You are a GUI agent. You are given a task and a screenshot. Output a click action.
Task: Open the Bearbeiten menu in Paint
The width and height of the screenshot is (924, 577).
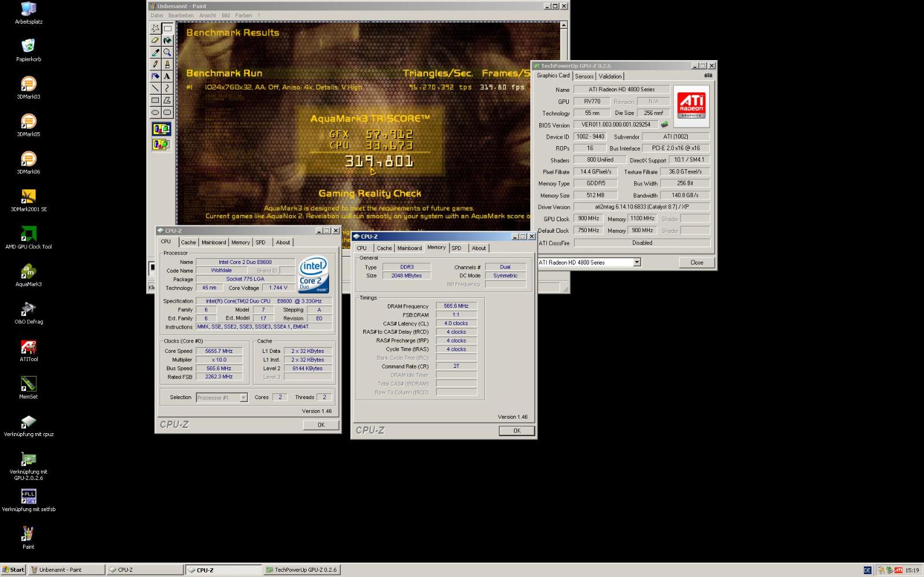pos(181,16)
